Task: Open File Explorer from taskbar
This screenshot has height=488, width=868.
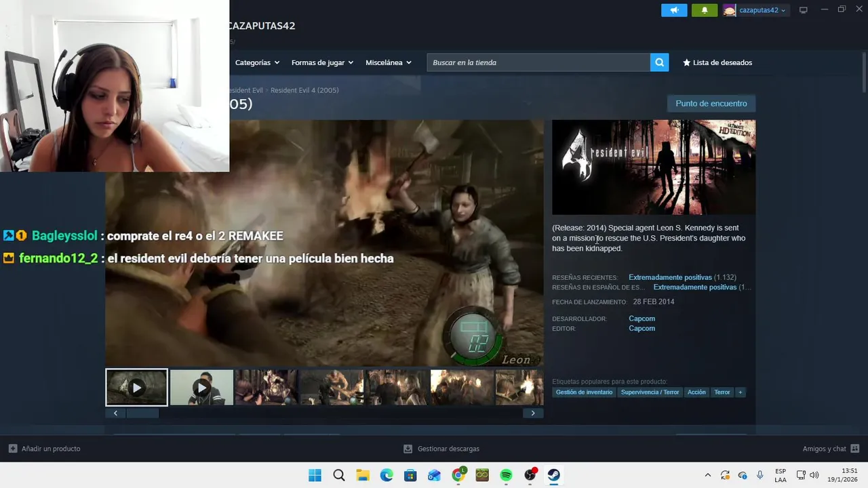Action: click(363, 475)
